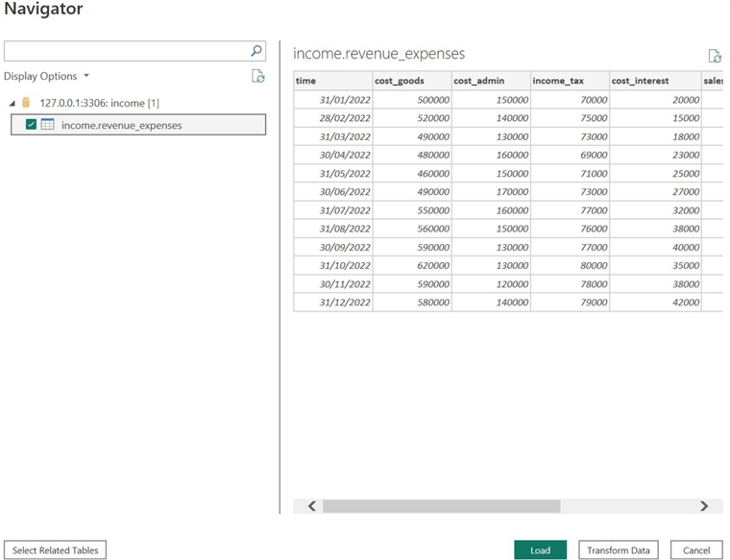Click the Load button
The height and width of the screenshot is (560, 730).
[540, 550]
